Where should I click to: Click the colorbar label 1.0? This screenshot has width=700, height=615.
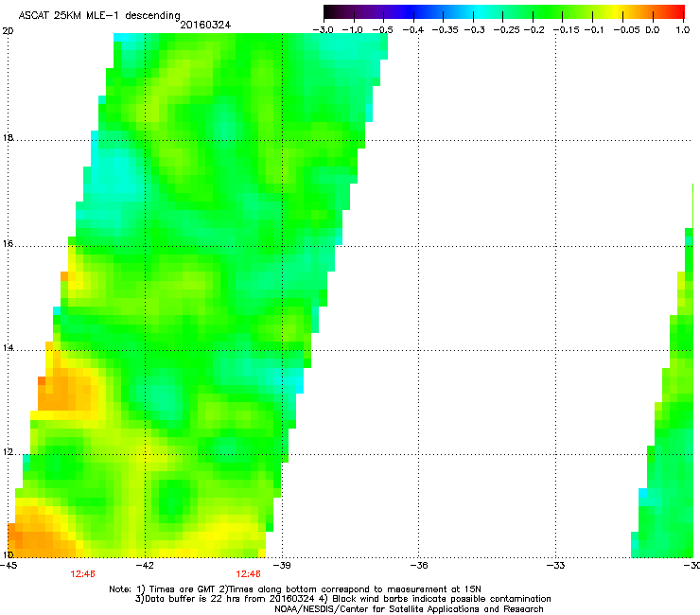pos(683,30)
